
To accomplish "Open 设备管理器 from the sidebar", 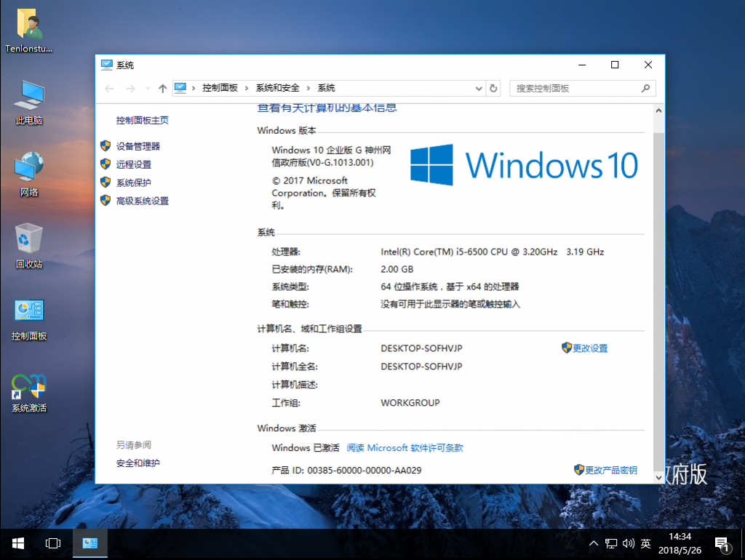I will coord(139,145).
